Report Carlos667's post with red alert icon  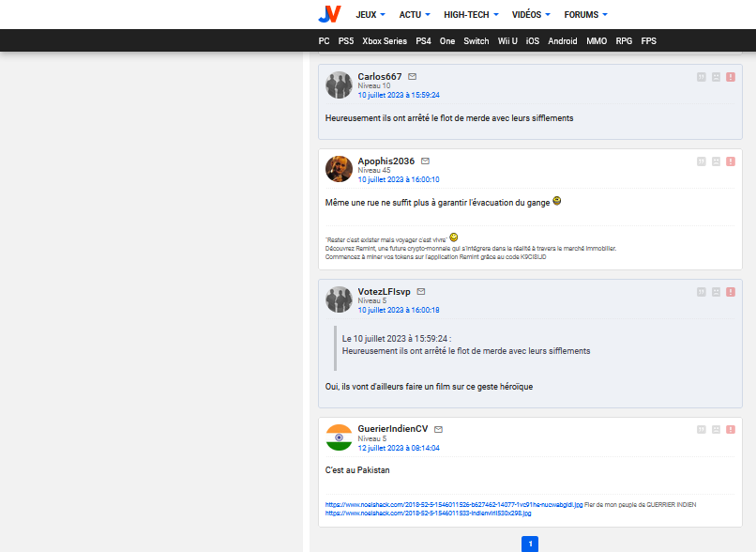click(x=731, y=77)
